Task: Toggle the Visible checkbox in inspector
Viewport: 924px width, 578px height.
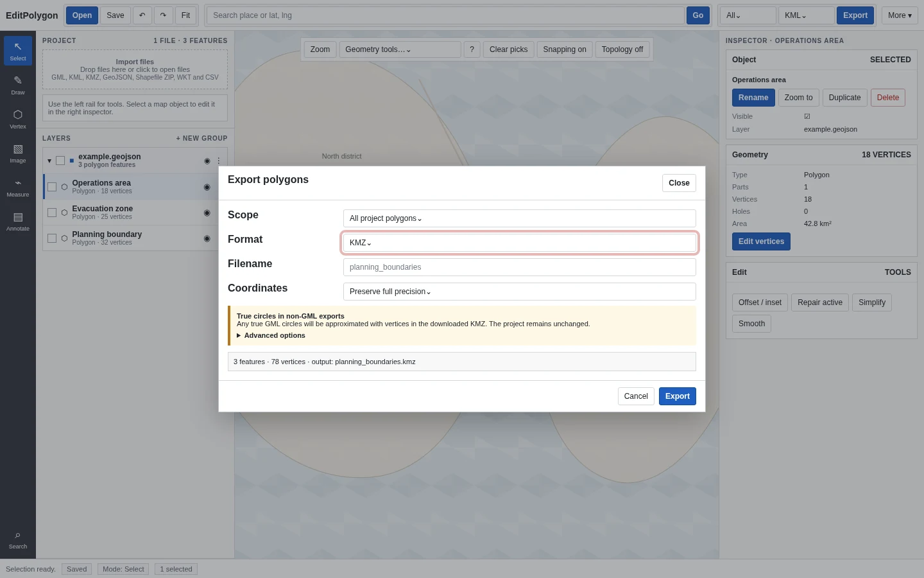Action: [807, 116]
